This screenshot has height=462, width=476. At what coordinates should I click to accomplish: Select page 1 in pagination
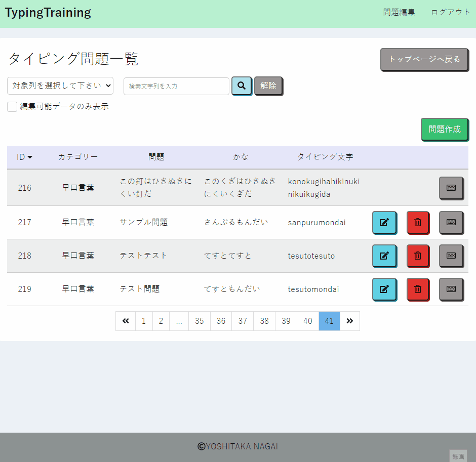(x=144, y=321)
